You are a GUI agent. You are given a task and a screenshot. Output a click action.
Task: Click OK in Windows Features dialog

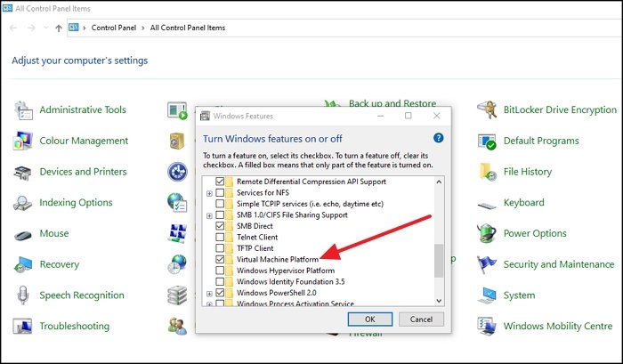pos(370,320)
